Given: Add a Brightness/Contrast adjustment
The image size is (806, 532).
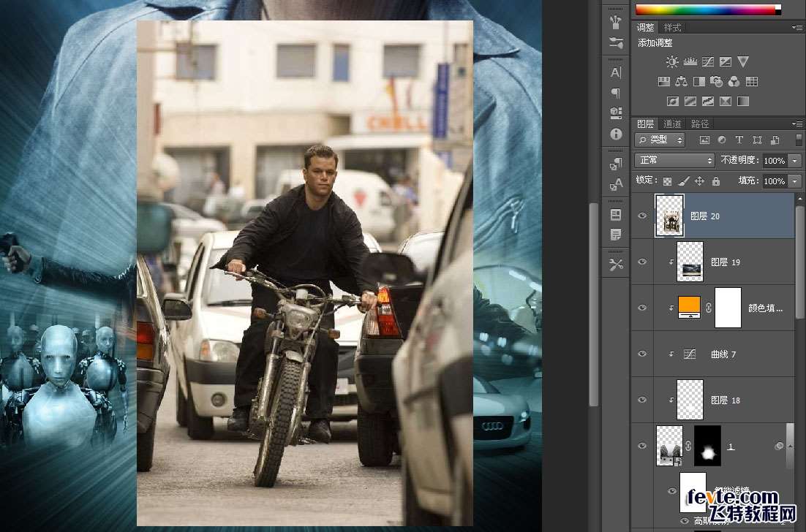Looking at the screenshot, I should [672, 62].
